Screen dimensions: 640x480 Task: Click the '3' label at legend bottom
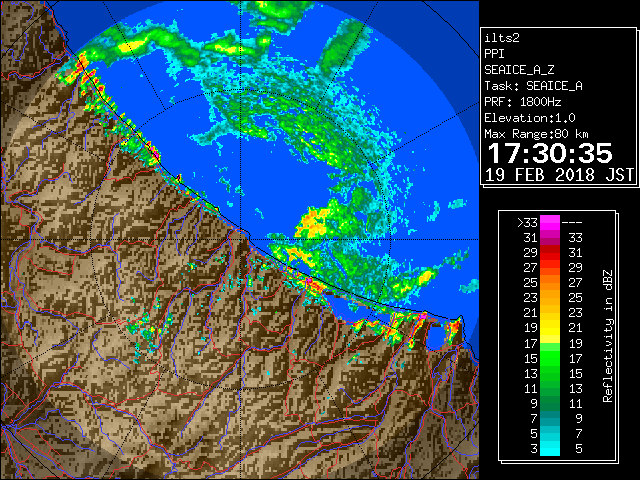point(534,449)
